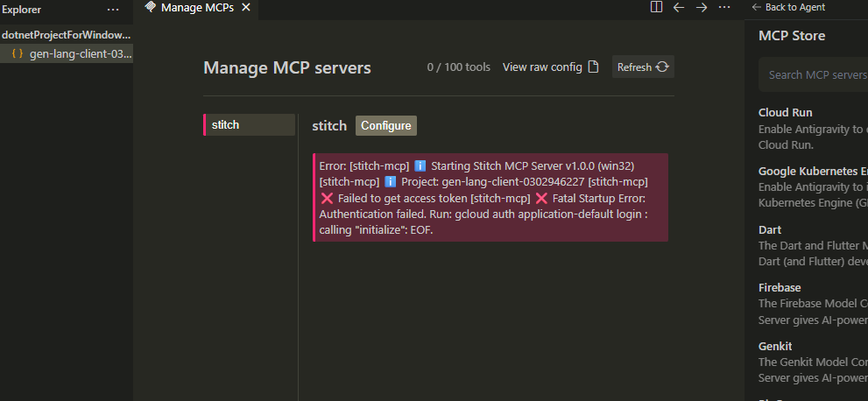The image size is (868, 401).
Task: Close the Manage MCPs tab
Action: [x=245, y=7]
